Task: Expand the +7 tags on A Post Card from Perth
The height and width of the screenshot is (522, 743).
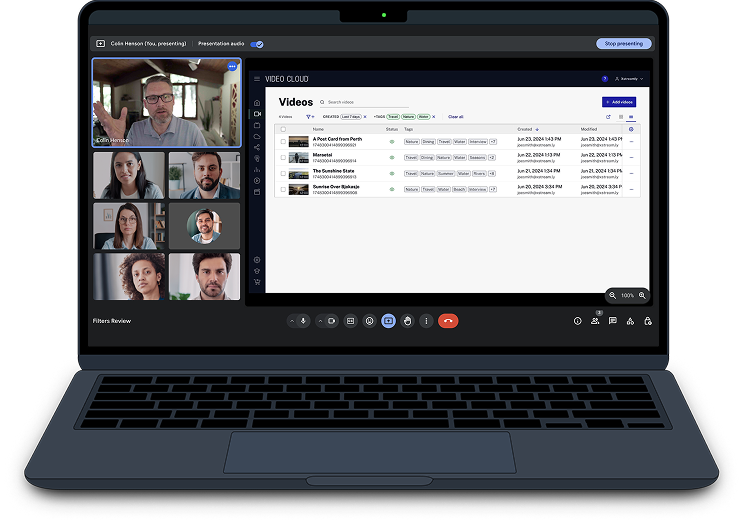Action: pos(493,142)
